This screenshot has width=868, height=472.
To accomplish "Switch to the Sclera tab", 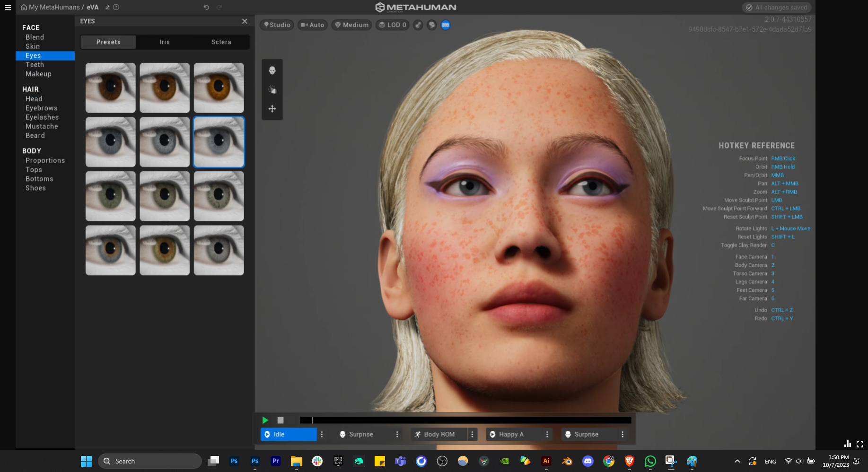I will pos(221,42).
